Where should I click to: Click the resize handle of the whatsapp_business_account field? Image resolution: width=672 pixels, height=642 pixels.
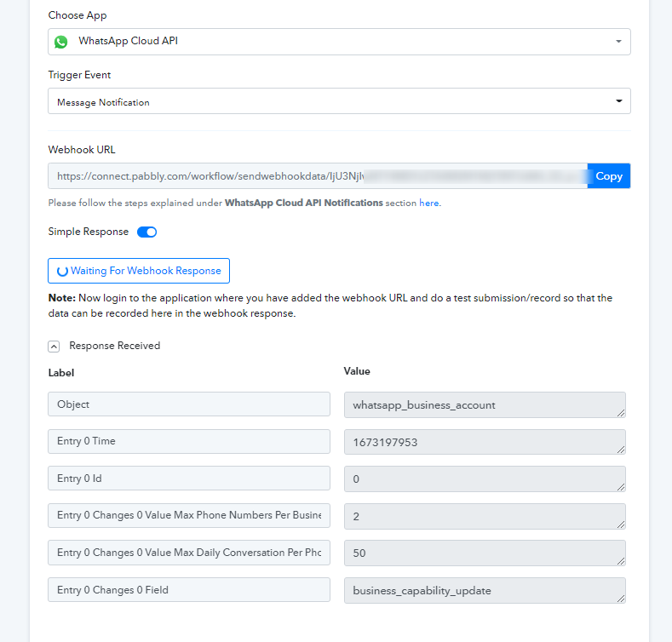click(621, 413)
